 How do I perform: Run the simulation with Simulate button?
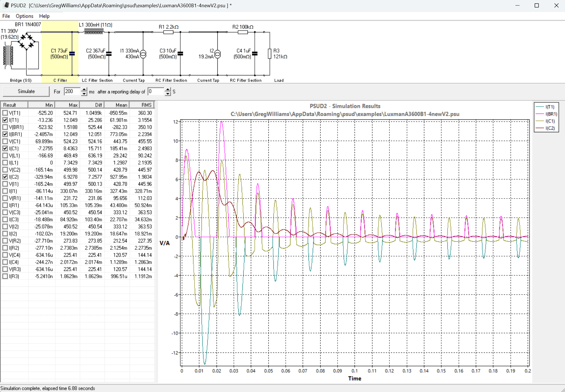point(26,91)
